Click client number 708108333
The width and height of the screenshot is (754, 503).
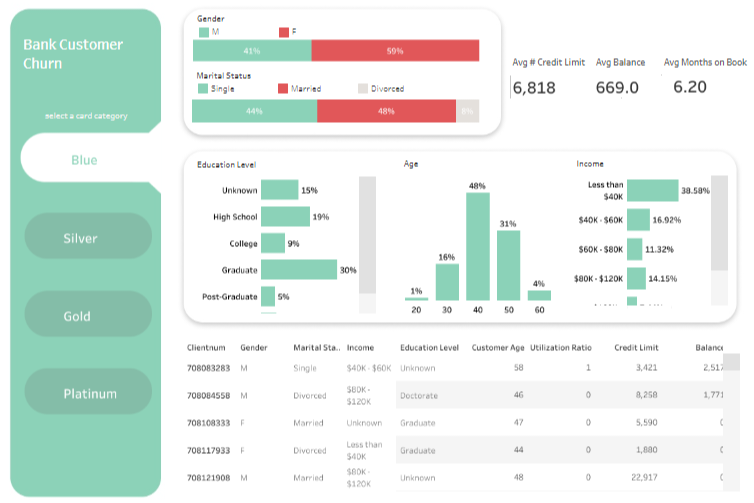208,423
